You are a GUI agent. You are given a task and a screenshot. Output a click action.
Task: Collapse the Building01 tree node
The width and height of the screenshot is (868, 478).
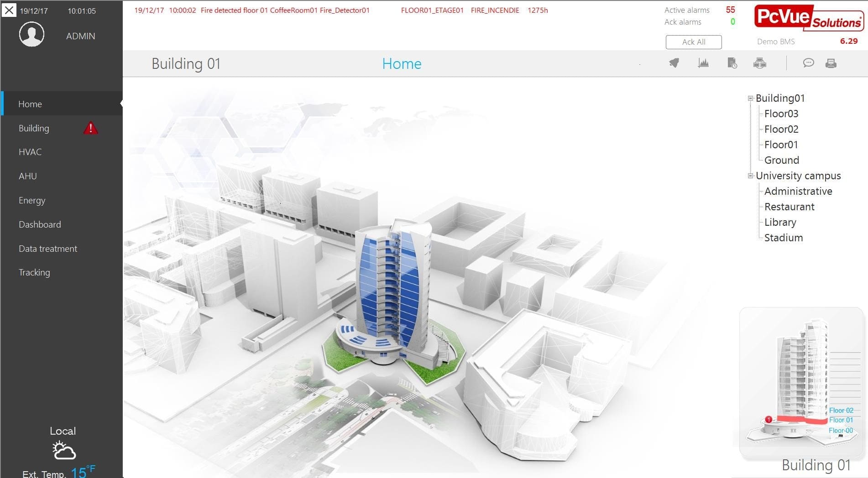(750, 98)
